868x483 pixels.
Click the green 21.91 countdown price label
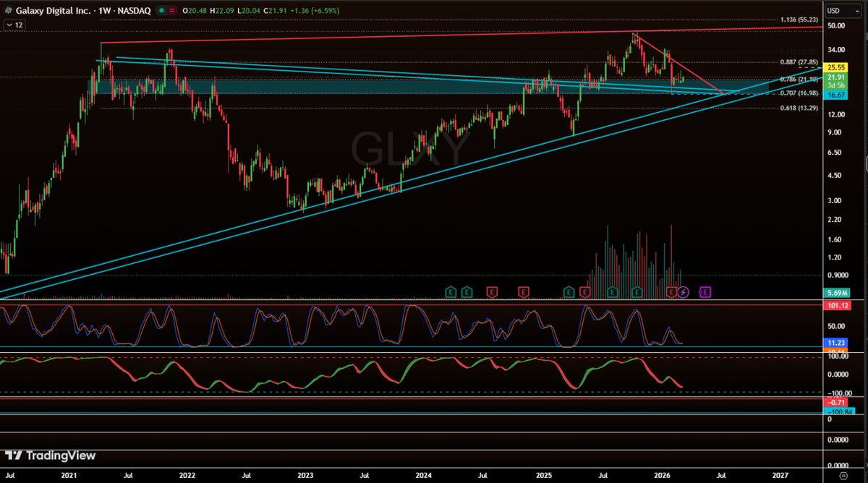click(836, 80)
